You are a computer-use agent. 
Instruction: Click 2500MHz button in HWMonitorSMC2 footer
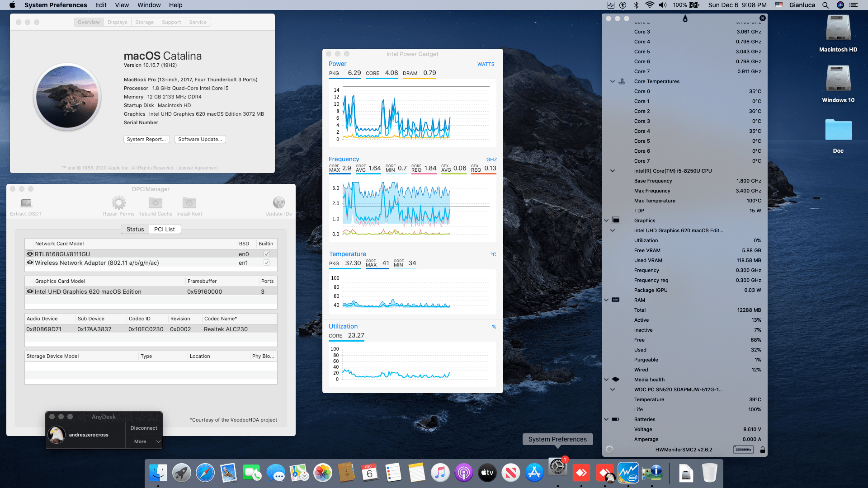(x=743, y=450)
